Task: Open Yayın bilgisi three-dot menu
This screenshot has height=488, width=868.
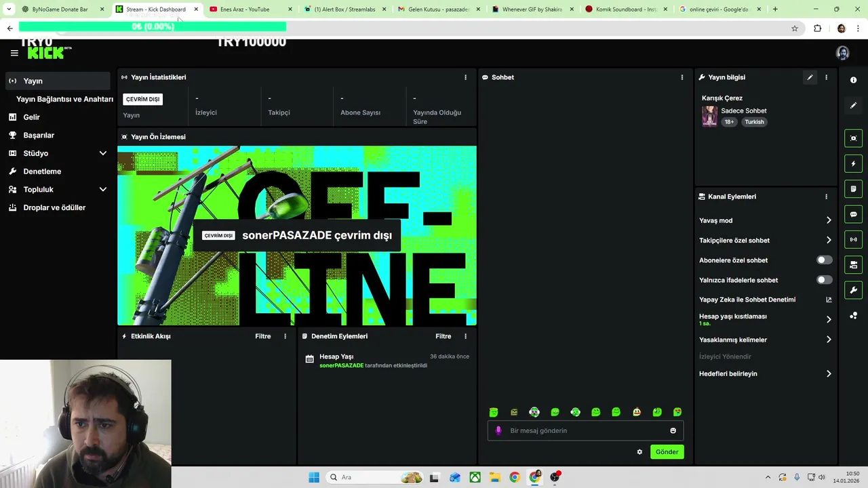Action: [826, 77]
